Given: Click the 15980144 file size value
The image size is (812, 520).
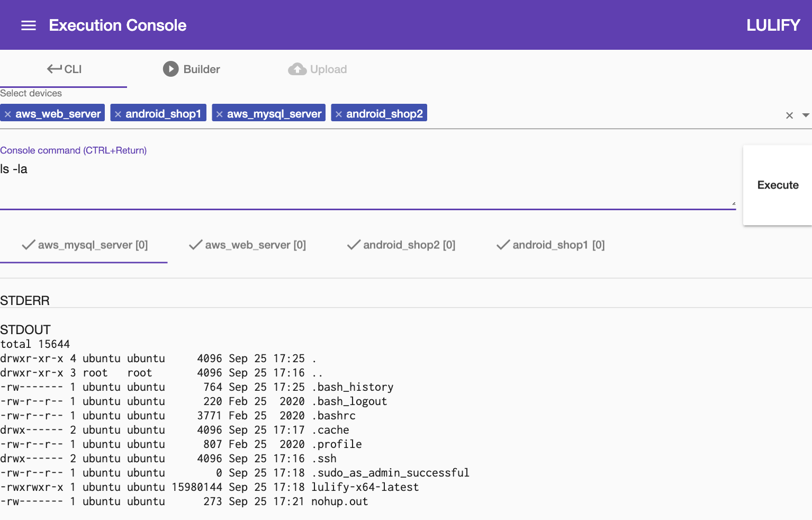Looking at the screenshot, I should pos(197,487).
